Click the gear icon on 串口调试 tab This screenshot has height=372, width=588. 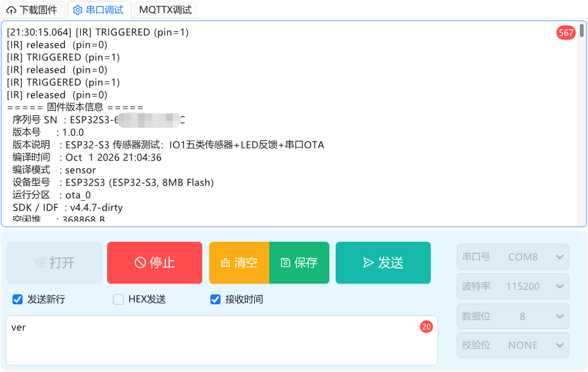tap(78, 10)
